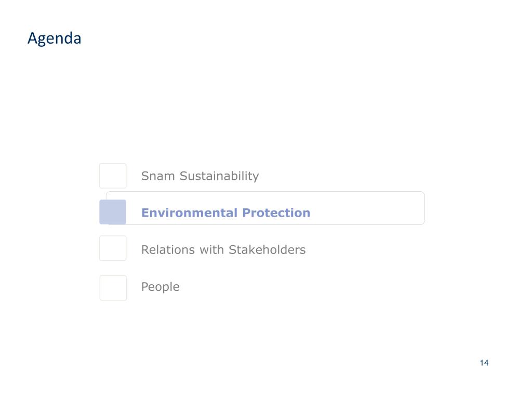Click empty space inside the highlighted item frame
532x399 pixels.
366,208
